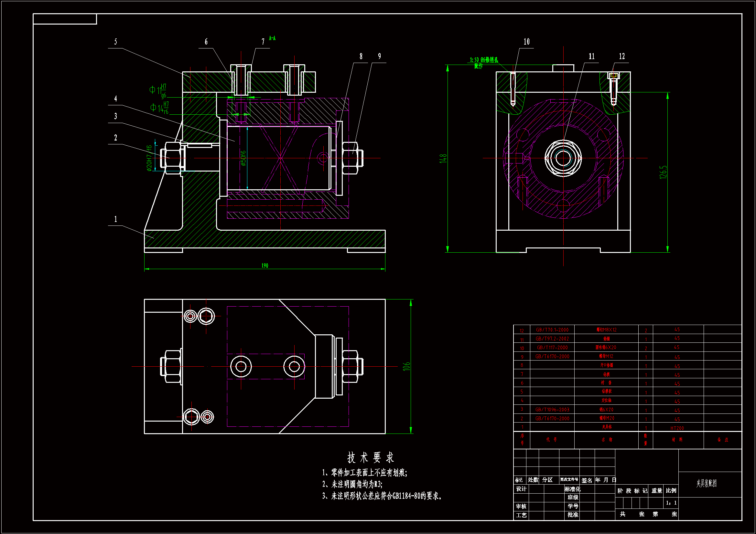Click the hex nut in right view center
The image size is (756, 534).
(x=563, y=158)
